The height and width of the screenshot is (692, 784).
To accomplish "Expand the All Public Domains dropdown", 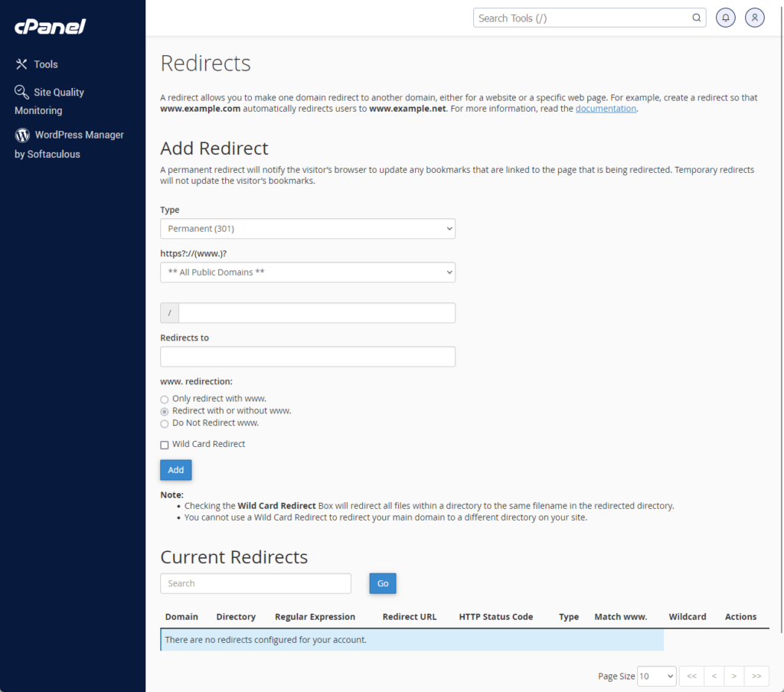I will [x=308, y=272].
